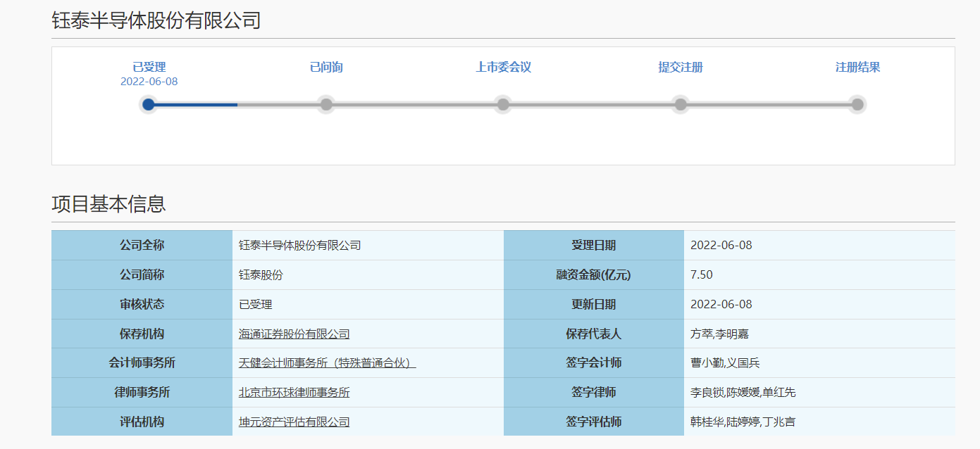980x449 pixels.
Task: Select the 注册结果 label heading
Action: point(857,66)
